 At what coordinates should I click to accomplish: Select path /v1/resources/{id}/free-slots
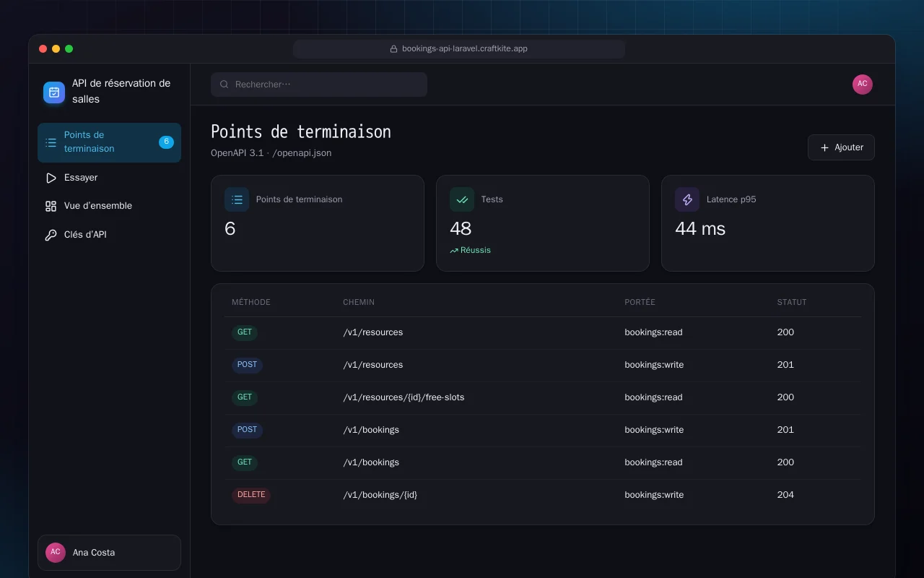404,397
